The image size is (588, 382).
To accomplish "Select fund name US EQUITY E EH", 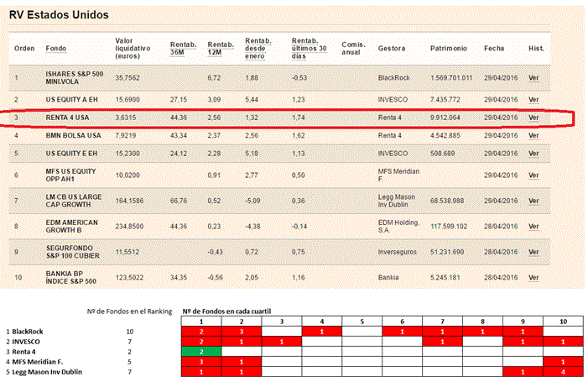I will click(71, 154).
